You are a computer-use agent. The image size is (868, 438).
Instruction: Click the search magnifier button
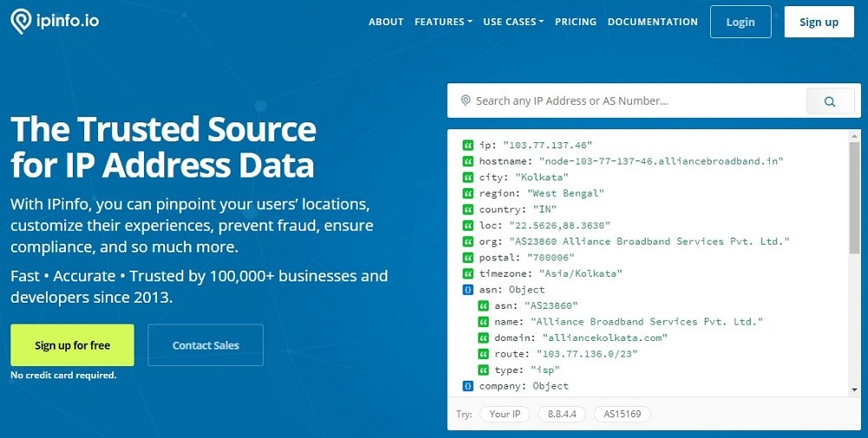(x=831, y=101)
